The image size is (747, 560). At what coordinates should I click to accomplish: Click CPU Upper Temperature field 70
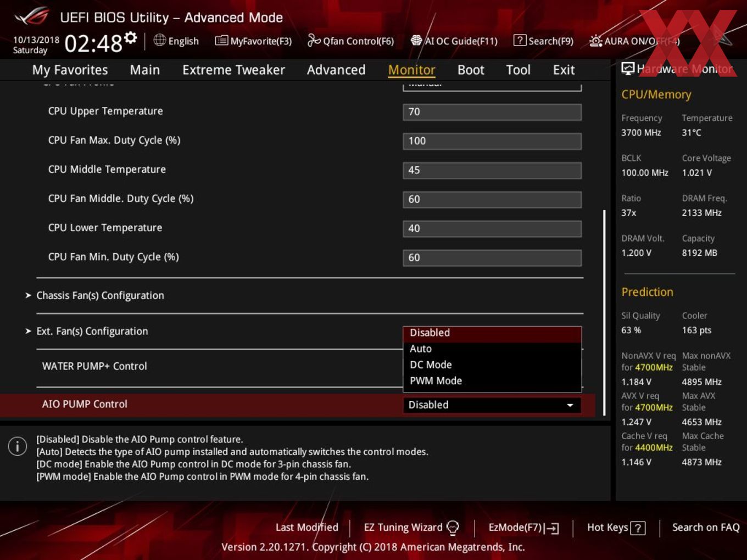492,112
